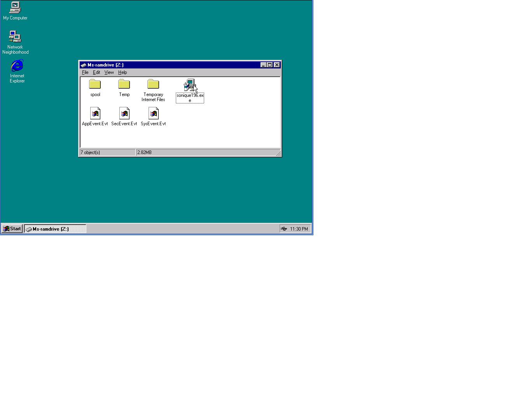
Task: Select the spool folder icon
Action: 95,84
